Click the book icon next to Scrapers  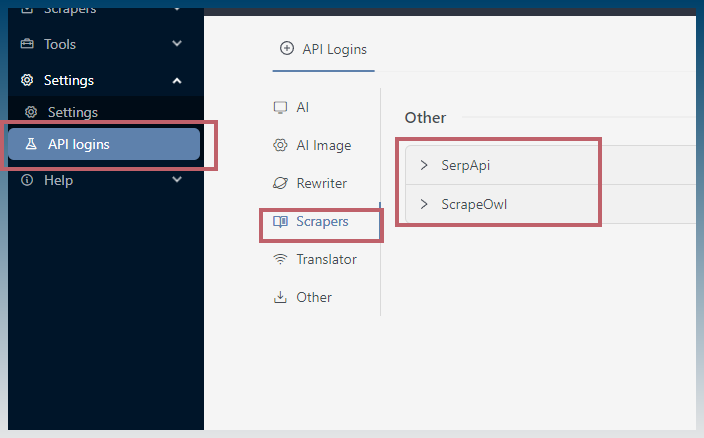click(x=280, y=221)
